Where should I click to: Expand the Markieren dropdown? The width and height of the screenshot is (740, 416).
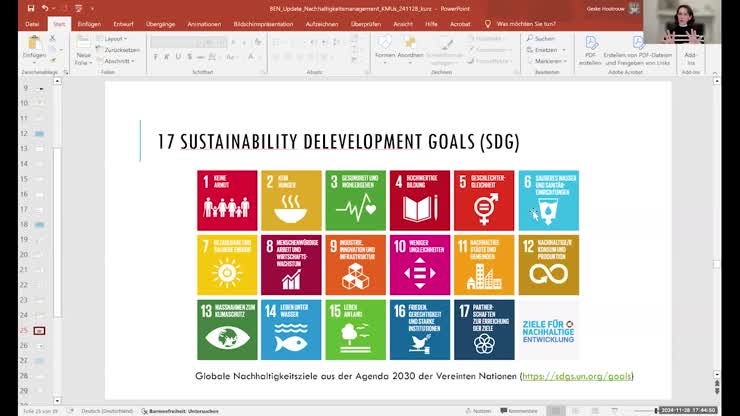[546, 60]
